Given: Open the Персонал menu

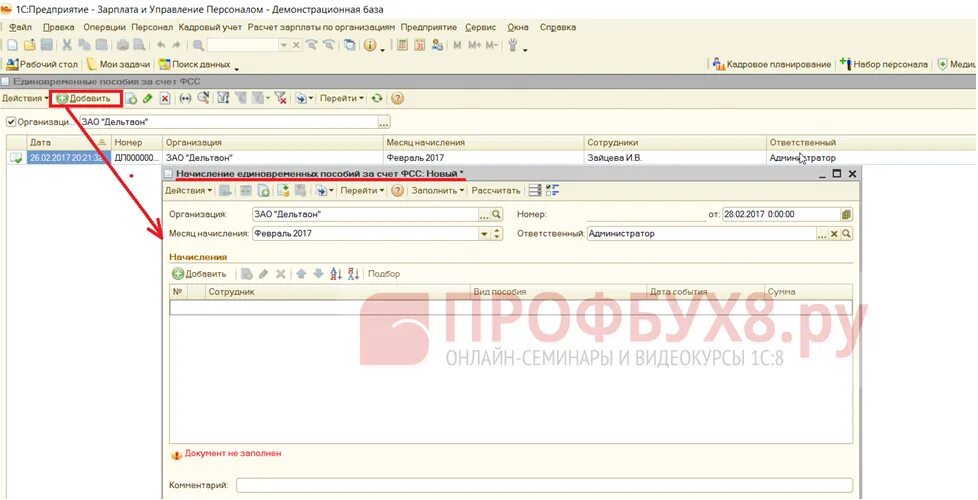Looking at the screenshot, I should coord(152,27).
